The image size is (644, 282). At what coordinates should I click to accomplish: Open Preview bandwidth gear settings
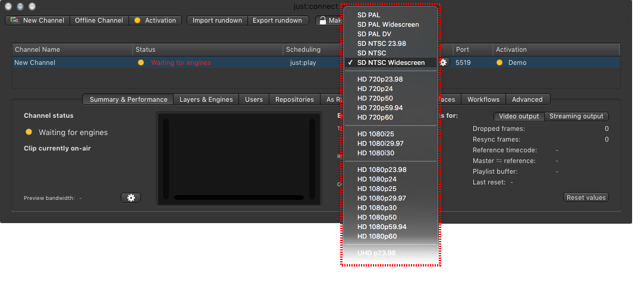coord(131,198)
